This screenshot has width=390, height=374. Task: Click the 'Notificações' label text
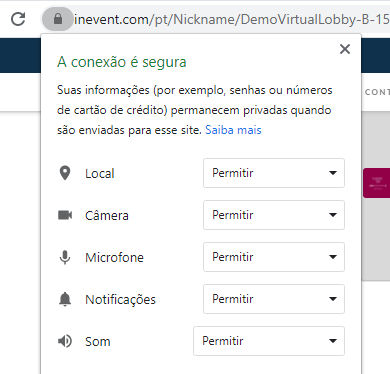click(120, 300)
